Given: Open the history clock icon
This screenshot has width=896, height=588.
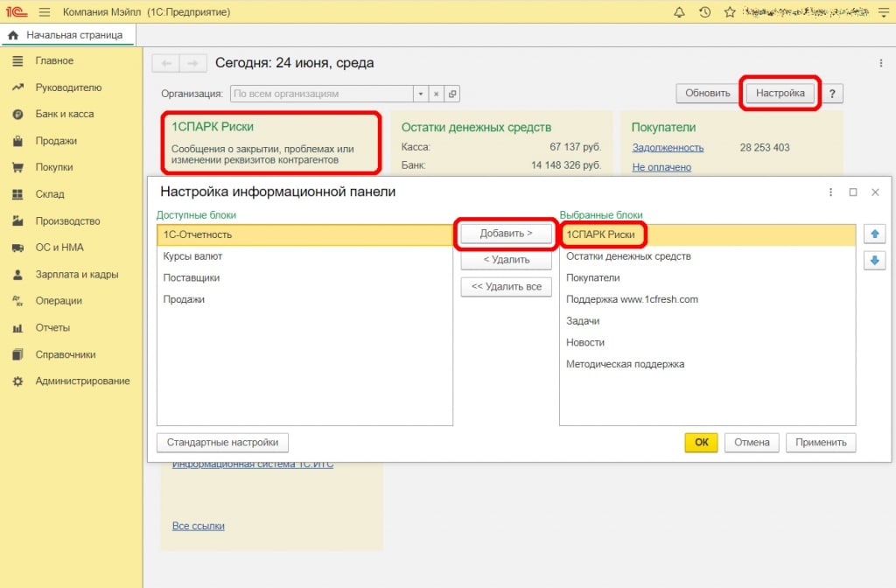Looking at the screenshot, I should (704, 12).
